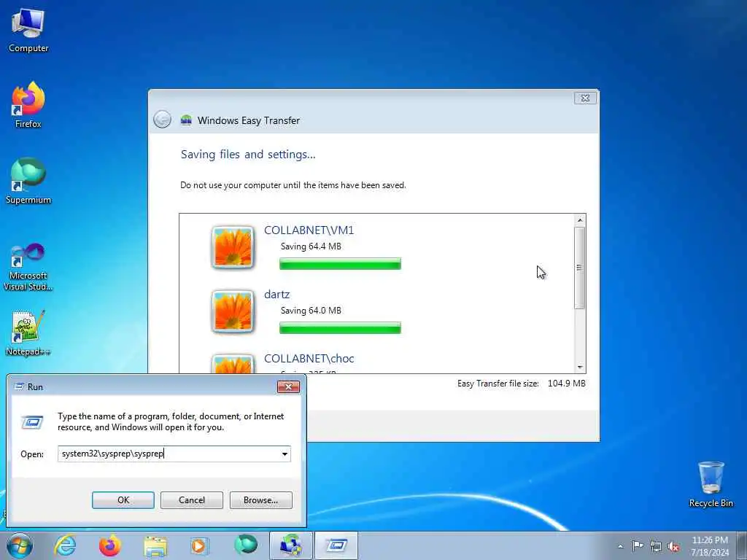Open the Computer desktop icon
Image resolution: width=747 pixels, height=560 pixels.
pos(28,30)
